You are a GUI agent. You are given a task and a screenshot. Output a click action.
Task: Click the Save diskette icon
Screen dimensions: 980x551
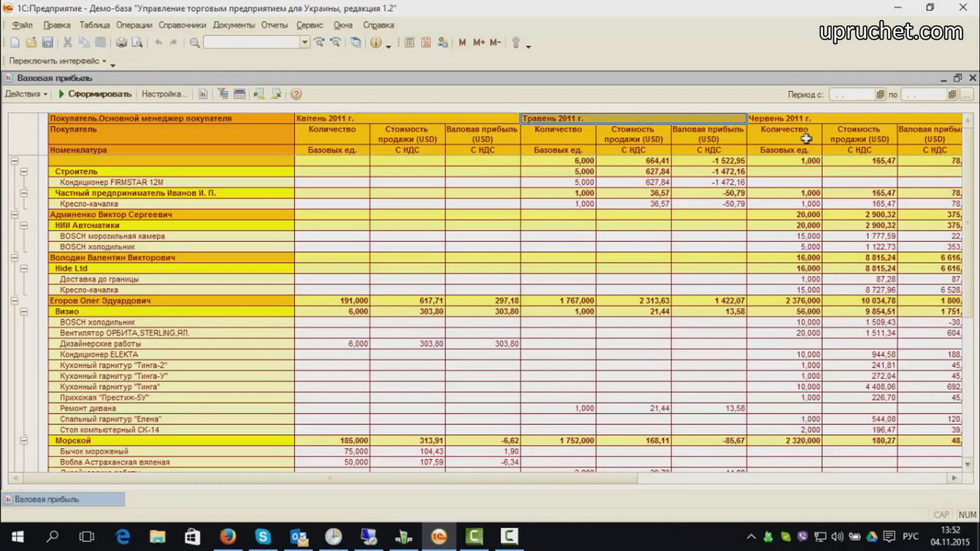point(47,43)
